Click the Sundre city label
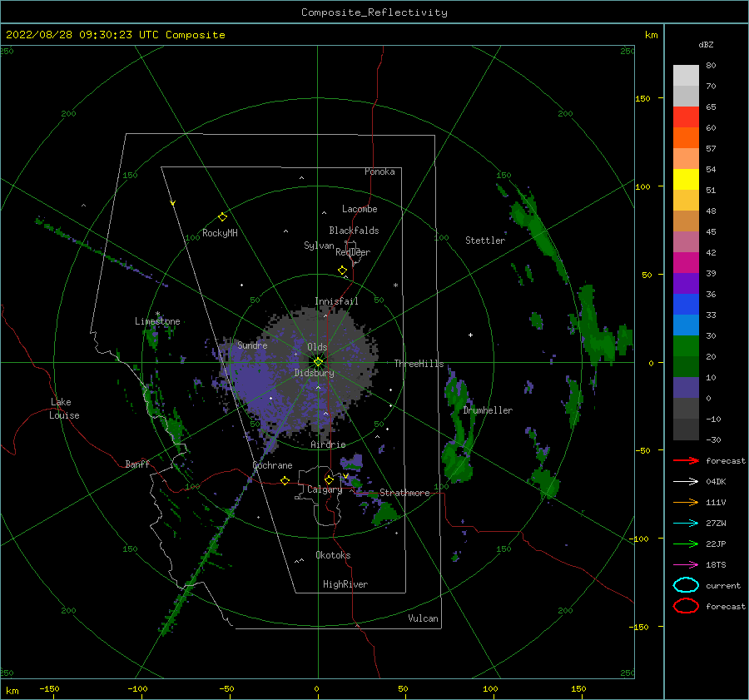The image size is (749, 700). point(252,345)
